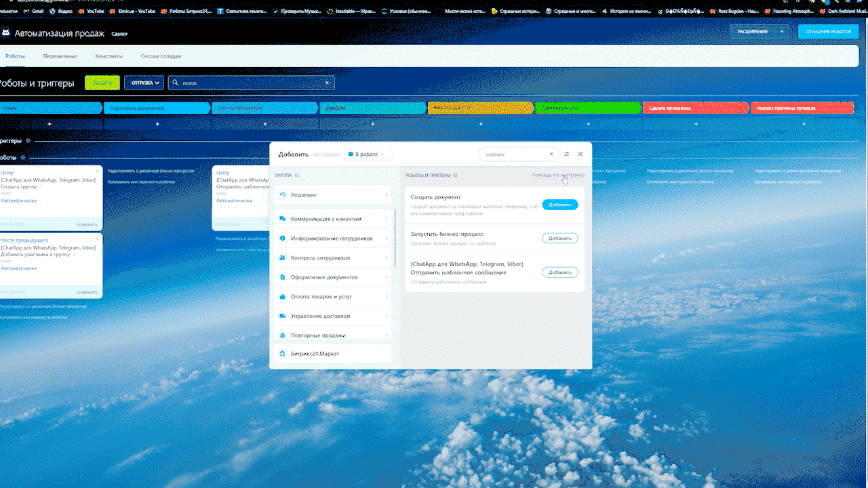Open the Помощь по настройке link
The image size is (868, 488).
557,175
